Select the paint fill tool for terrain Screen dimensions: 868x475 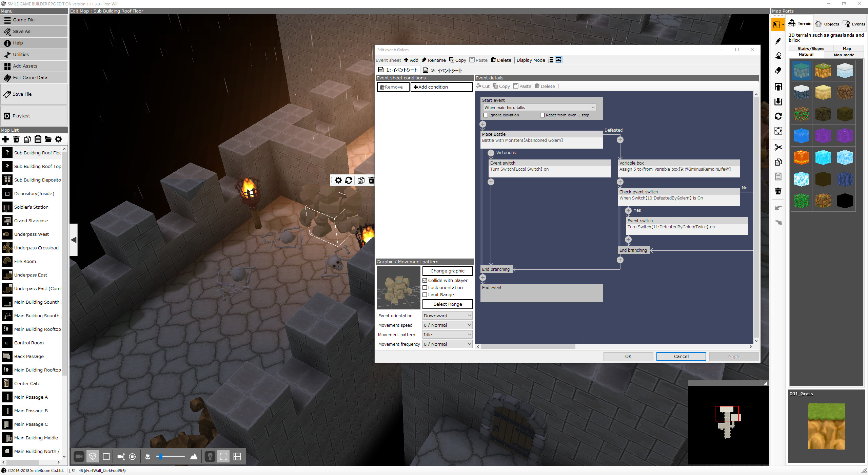(x=778, y=56)
